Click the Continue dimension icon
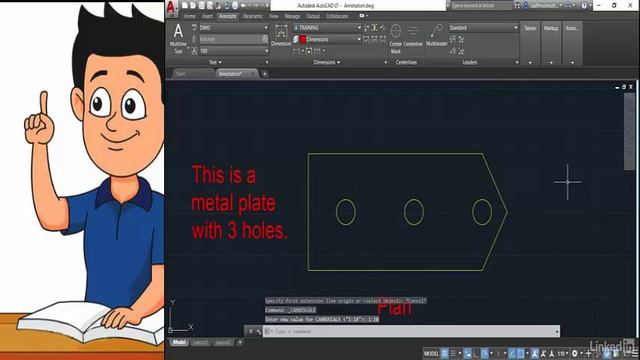The width and height of the screenshot is (640, 360). tap(317, 51)
